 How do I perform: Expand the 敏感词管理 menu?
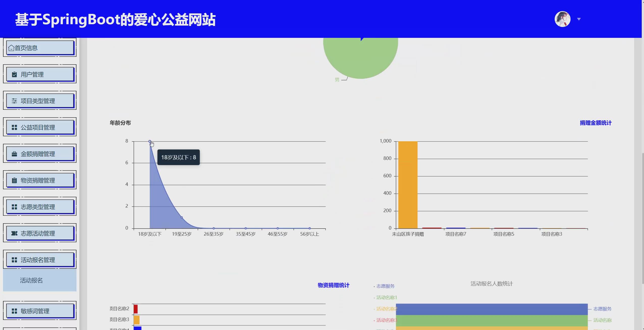pos(40,311)
